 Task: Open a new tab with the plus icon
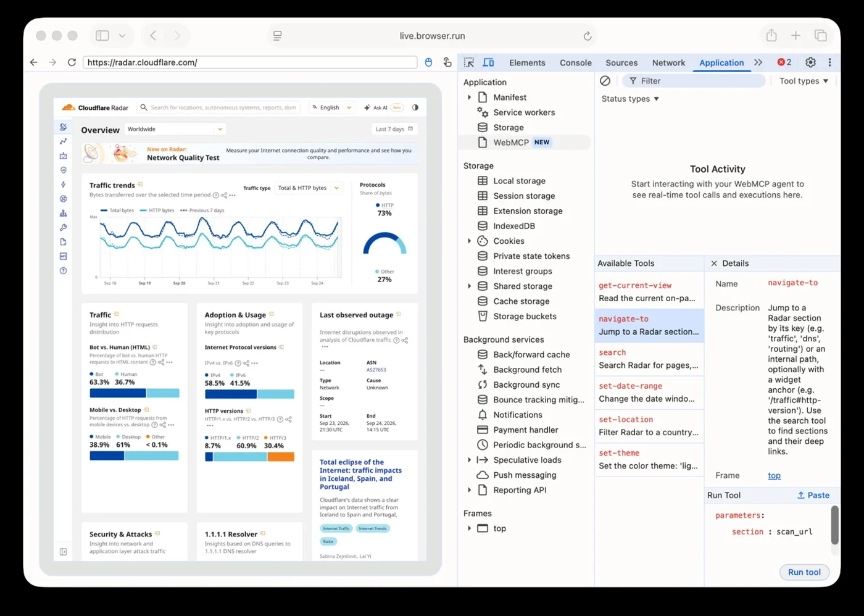click(795, 36)
